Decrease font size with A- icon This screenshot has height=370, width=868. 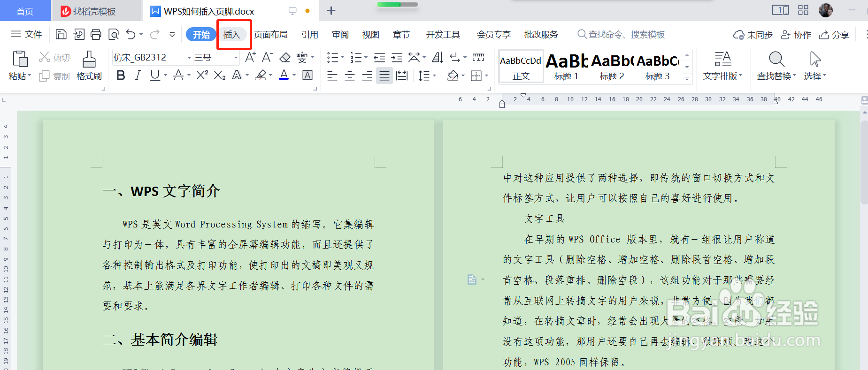tap(267, 57)
